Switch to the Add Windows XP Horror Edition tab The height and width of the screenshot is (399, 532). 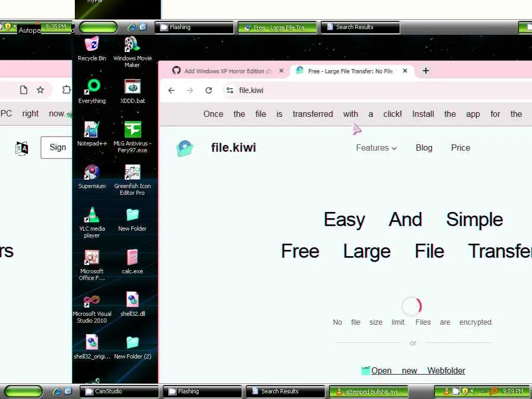[228, 71]
